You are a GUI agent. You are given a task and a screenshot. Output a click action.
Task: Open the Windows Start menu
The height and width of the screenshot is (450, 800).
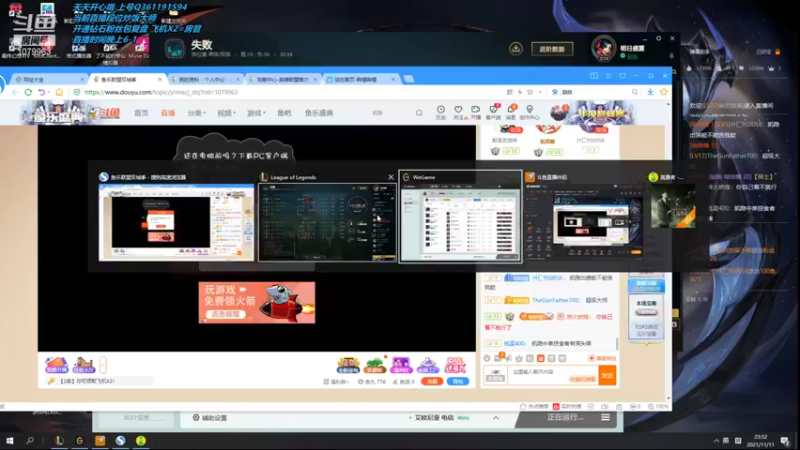pyautogui.click(x=9, y=440)
